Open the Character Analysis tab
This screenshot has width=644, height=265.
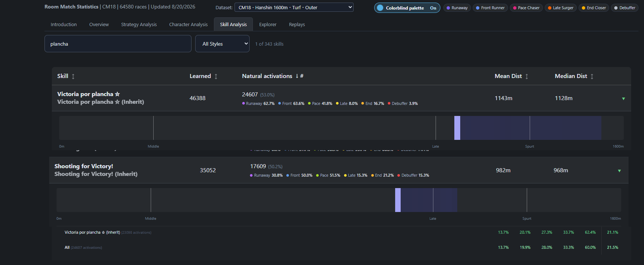(x=188, y=25)
